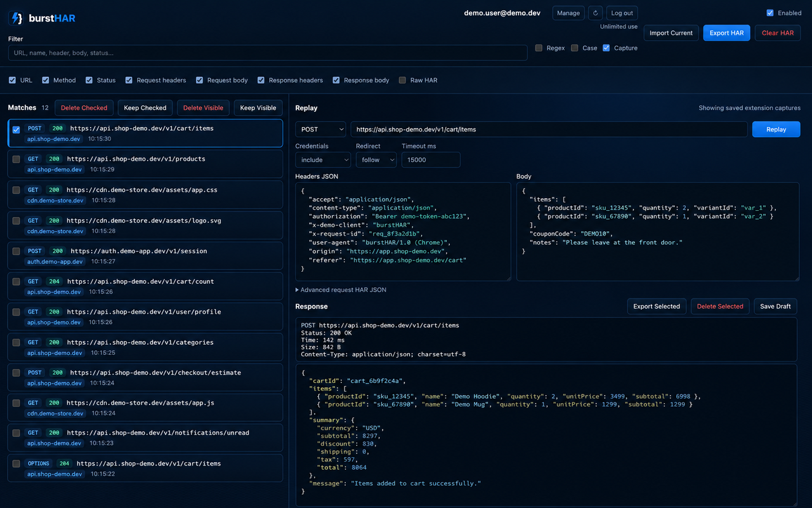Select the notifications/unread request URL
The image size is (812, 508).
tap(158, 433)
